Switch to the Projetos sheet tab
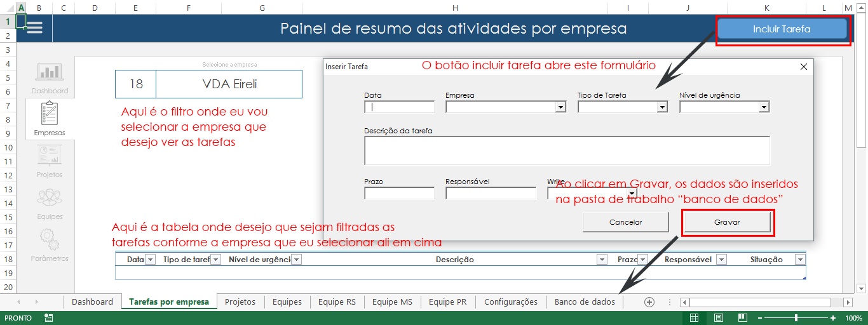This screenshot has width=868, height=325. click(240, 302)
